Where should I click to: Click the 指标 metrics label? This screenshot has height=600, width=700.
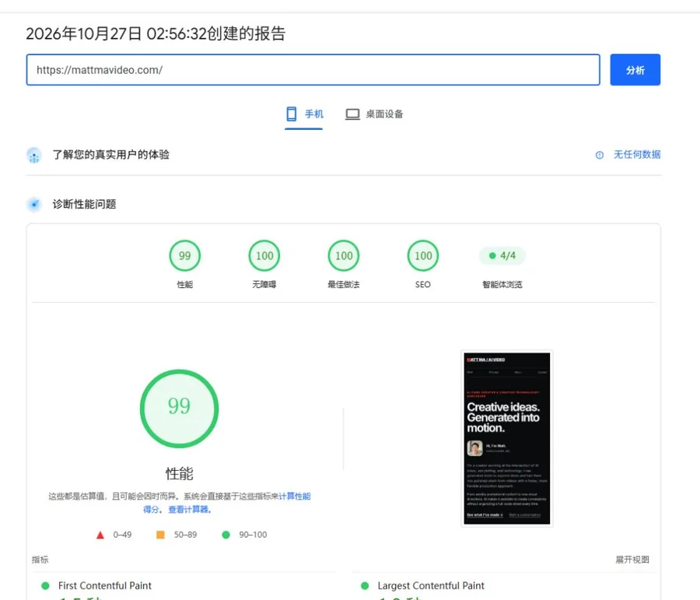pos(40,560)
